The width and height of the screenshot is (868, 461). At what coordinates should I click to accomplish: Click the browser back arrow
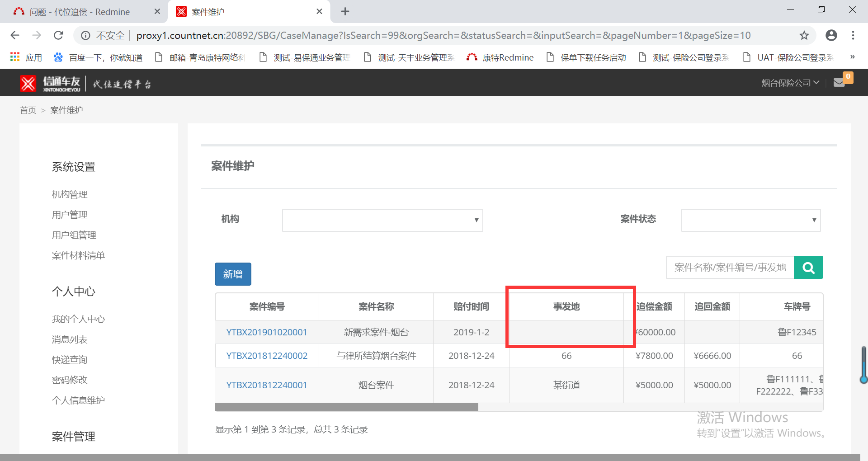pyautogui.click(x=15, y=35)
